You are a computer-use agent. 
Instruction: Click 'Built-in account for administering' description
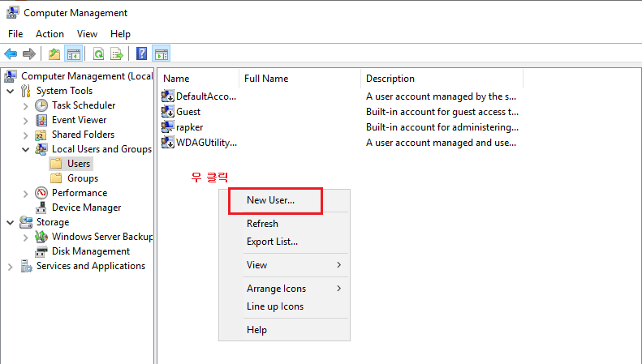click(442, 127)
